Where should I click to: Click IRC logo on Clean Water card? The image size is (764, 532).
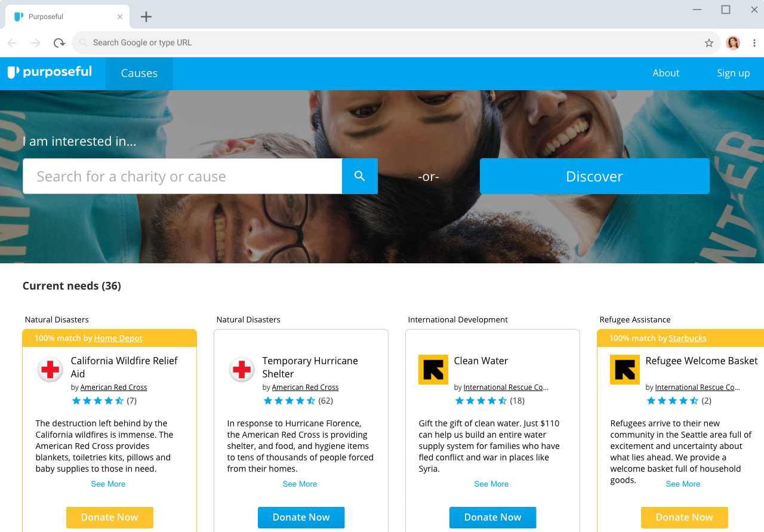pos(433,370)
